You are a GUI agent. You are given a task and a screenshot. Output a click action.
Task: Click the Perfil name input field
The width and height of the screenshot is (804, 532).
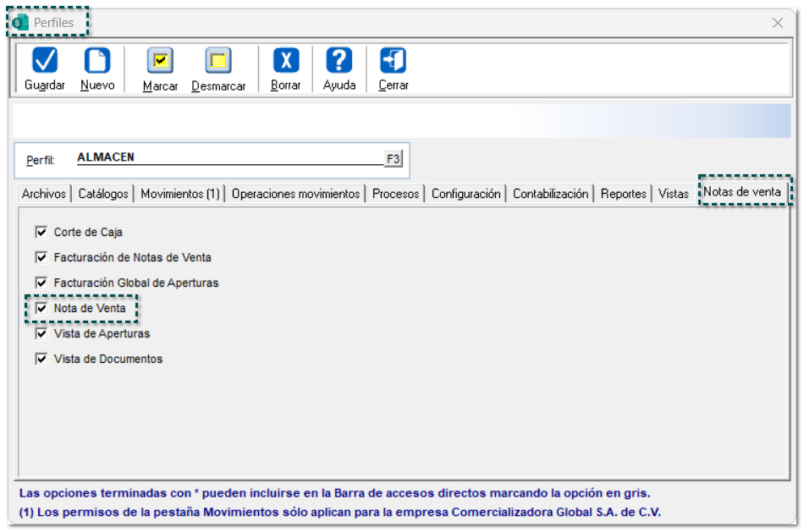click(x=229, y=158)
